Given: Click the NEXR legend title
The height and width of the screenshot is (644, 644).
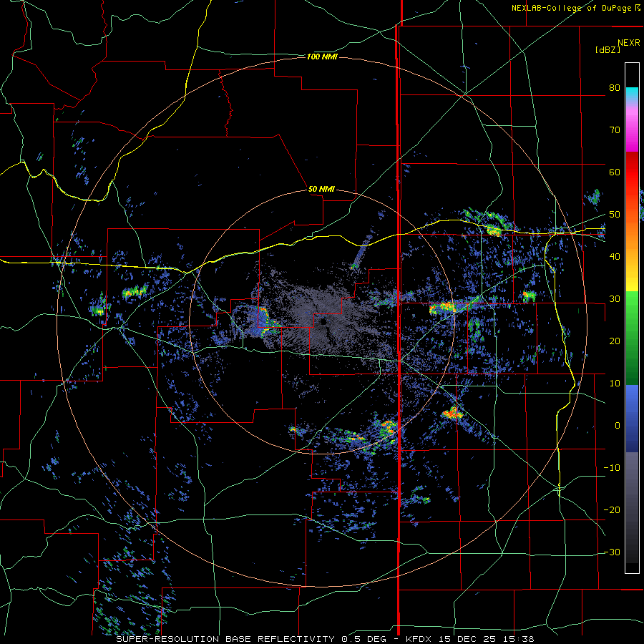Looking at the screenshot, I should click(x=628, y=43).
